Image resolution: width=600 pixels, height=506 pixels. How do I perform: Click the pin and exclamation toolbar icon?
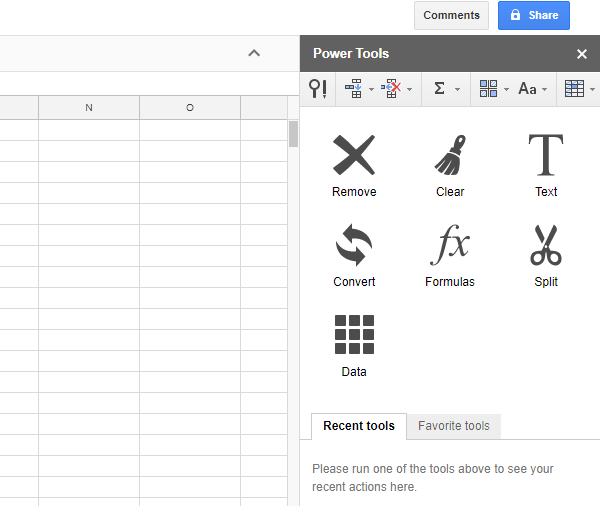[x=318, y=89]
